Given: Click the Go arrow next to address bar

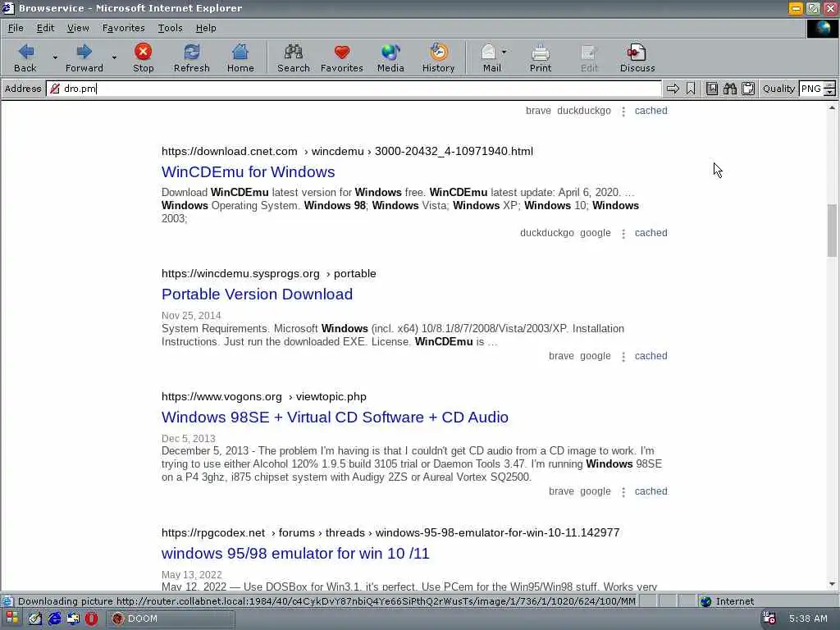Looking at the screenshot, I should click(673, 89).
